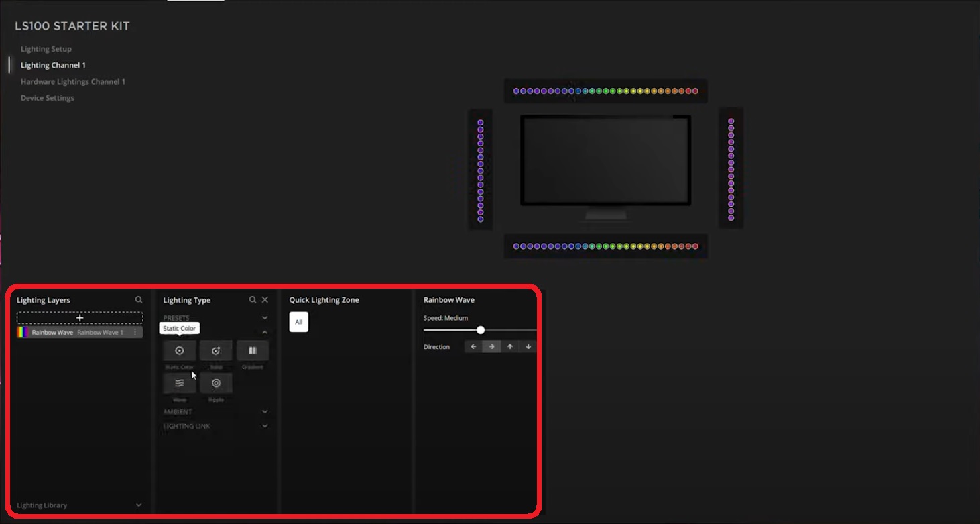The image size is (980, 524).
Task: Switch to Hardware Lightings Channel 1
Action: click(72, 81)
